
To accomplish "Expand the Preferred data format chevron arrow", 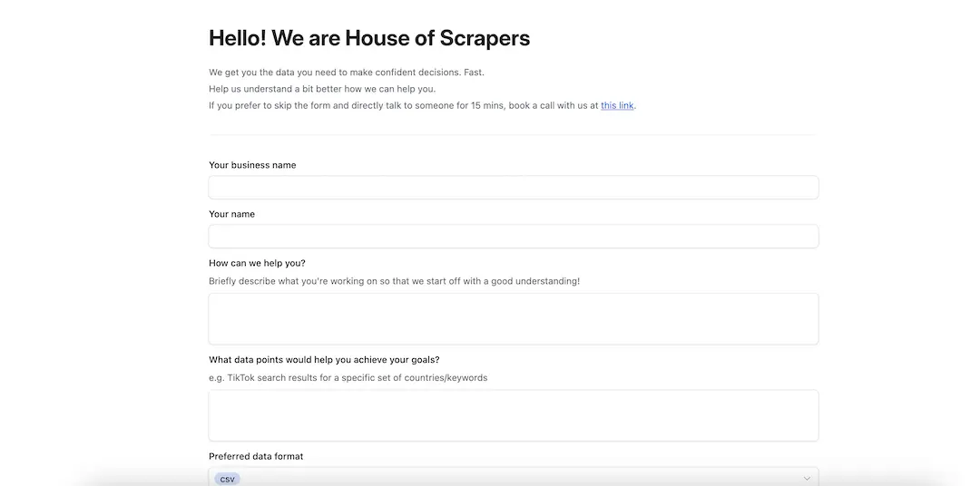I will tap(807, 479).
